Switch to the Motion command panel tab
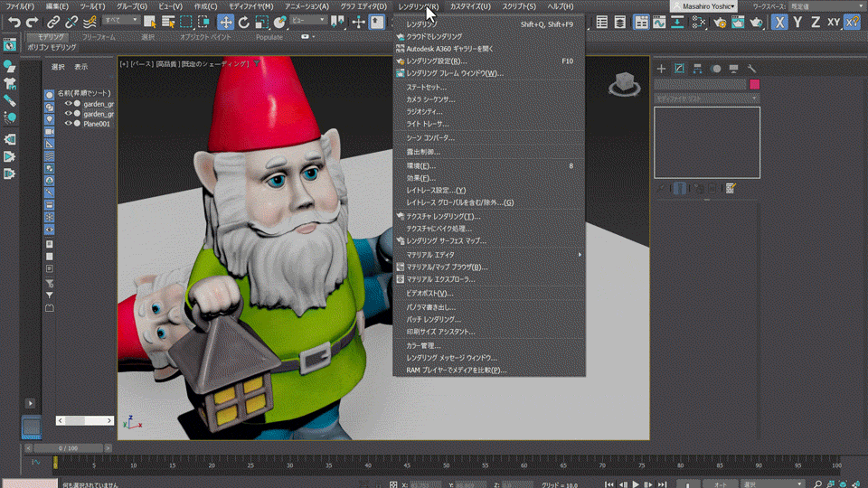 coord(716,69)
